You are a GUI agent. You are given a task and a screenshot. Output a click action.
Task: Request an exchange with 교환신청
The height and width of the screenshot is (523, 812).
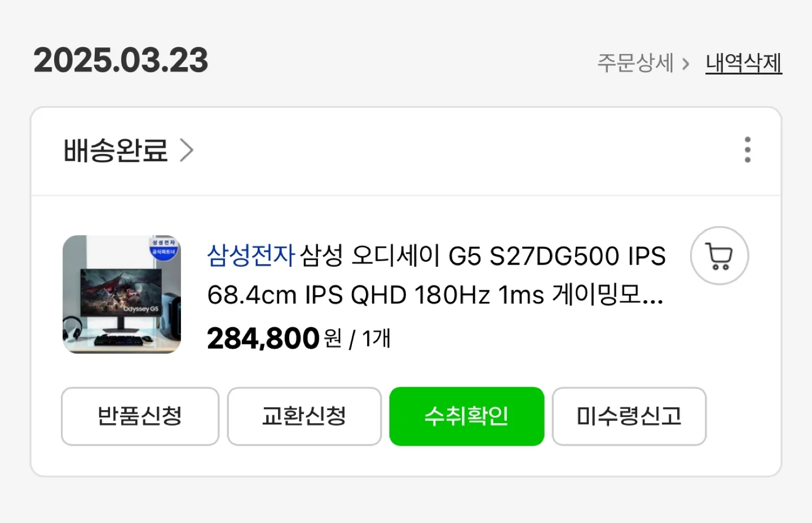point(304,416)
